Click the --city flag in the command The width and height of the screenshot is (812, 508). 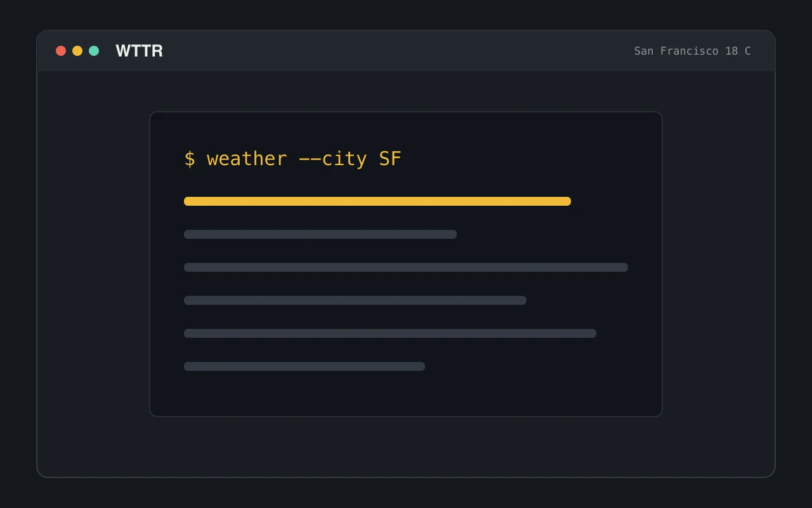click(332, 159)
